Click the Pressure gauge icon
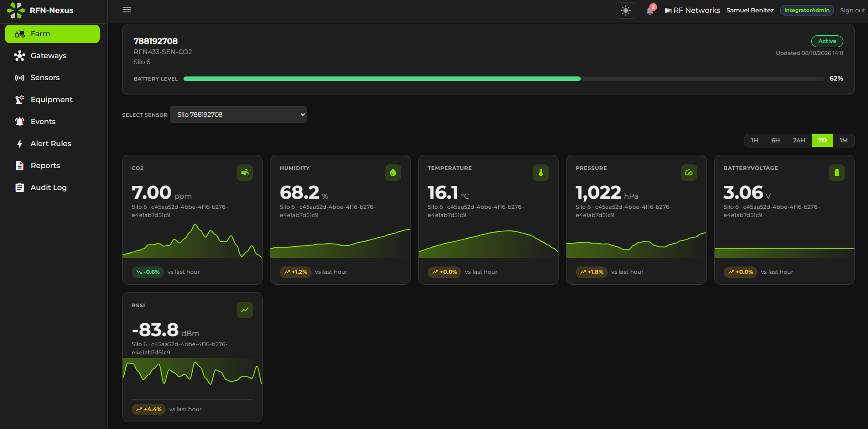 (x=689, y=173)
